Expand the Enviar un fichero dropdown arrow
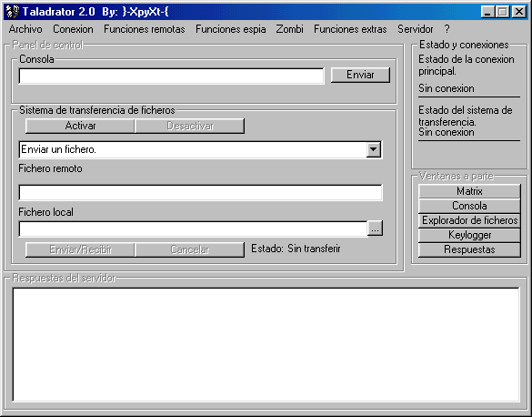Screen dimensions: 532x417 point(373,149)
